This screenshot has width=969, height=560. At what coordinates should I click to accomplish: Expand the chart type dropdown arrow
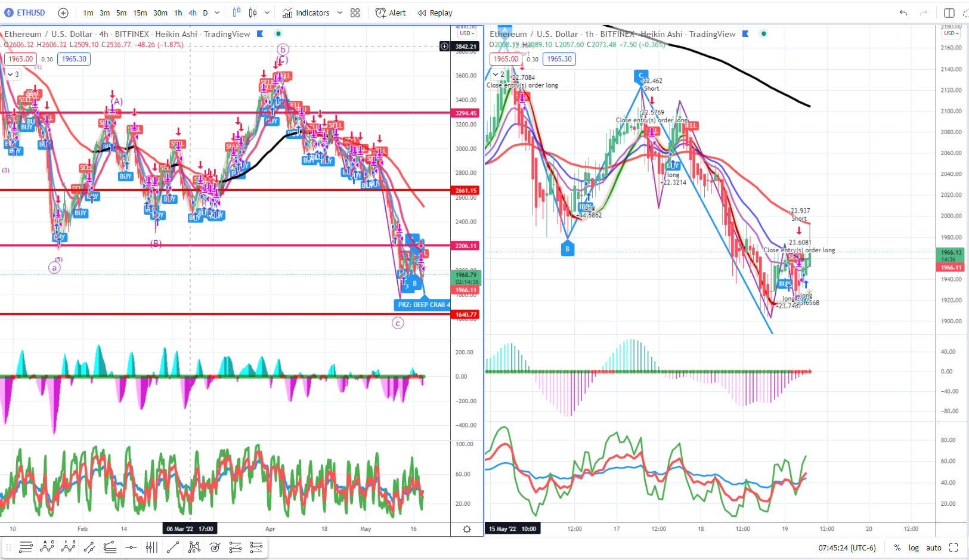tap(267, 13)
